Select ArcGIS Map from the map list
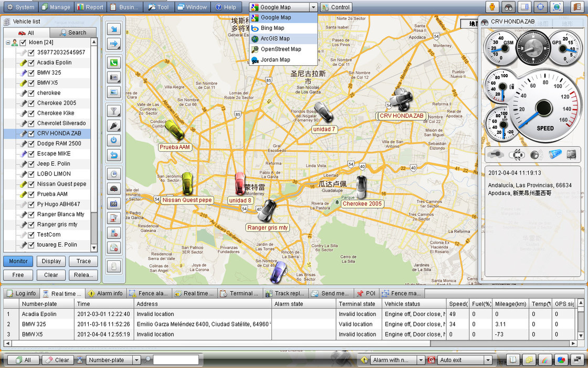 tap(275, 38)
